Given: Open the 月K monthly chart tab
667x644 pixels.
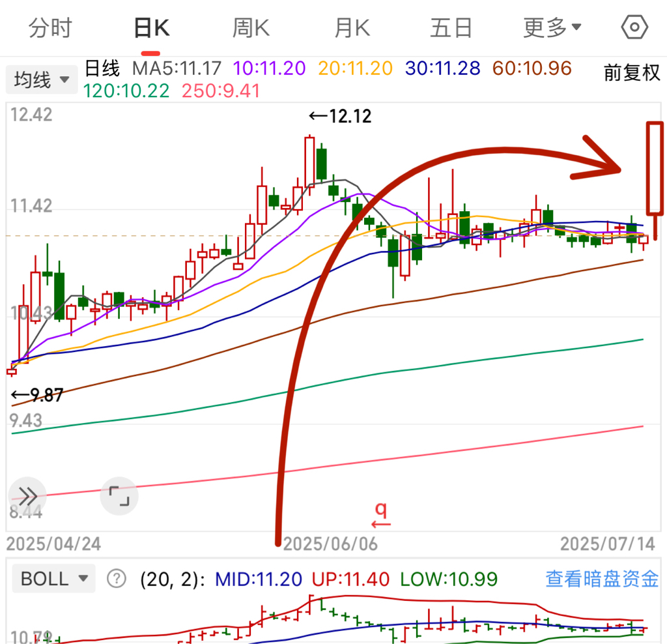Looking at the screenshot, I should pos(352,28).
